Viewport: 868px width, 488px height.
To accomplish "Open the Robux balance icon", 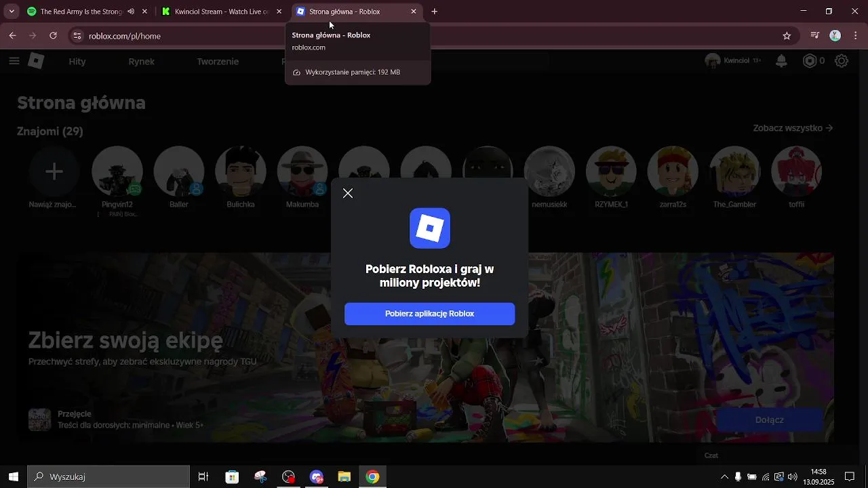I will coord(810,61).
